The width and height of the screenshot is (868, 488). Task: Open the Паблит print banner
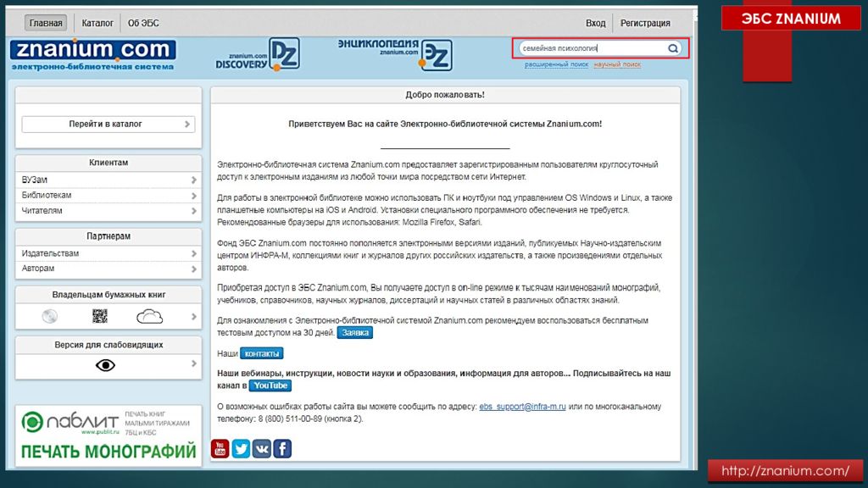click(108, 436)
